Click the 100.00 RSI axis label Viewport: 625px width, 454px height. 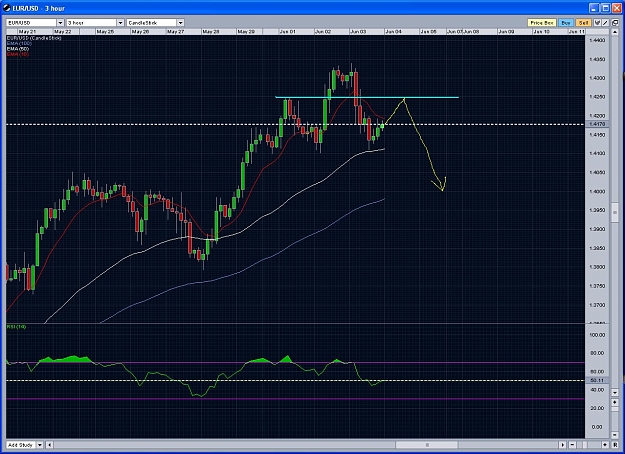pyautogui.click(x=597, y=335)
